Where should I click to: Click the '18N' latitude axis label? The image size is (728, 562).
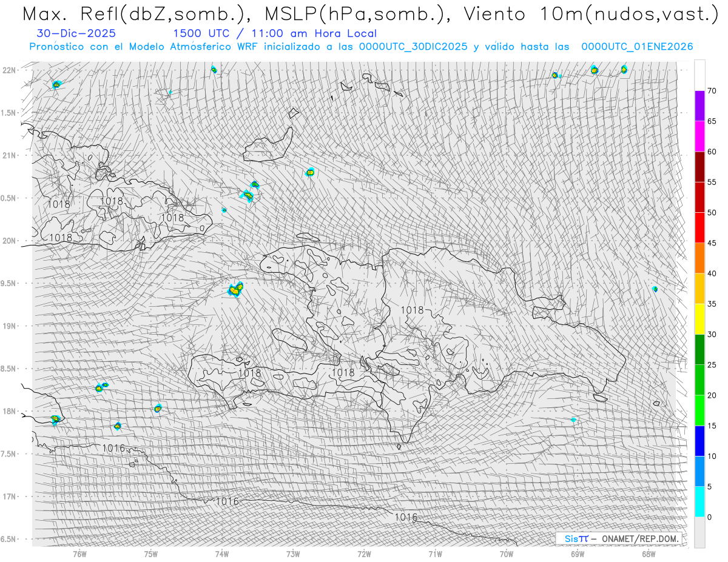[x=8, y=411]
